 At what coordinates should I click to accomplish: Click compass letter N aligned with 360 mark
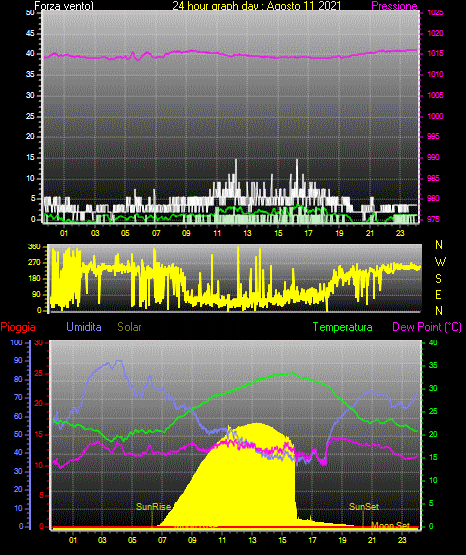click(x=439, y=245)
